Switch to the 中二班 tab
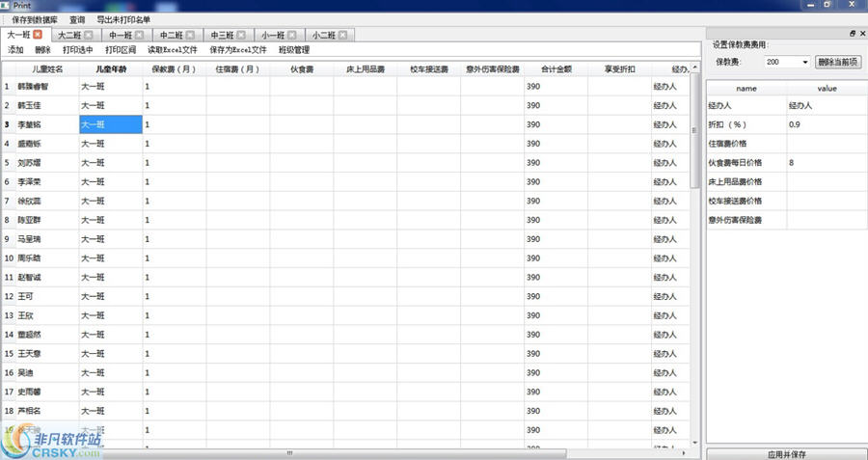 172,35
